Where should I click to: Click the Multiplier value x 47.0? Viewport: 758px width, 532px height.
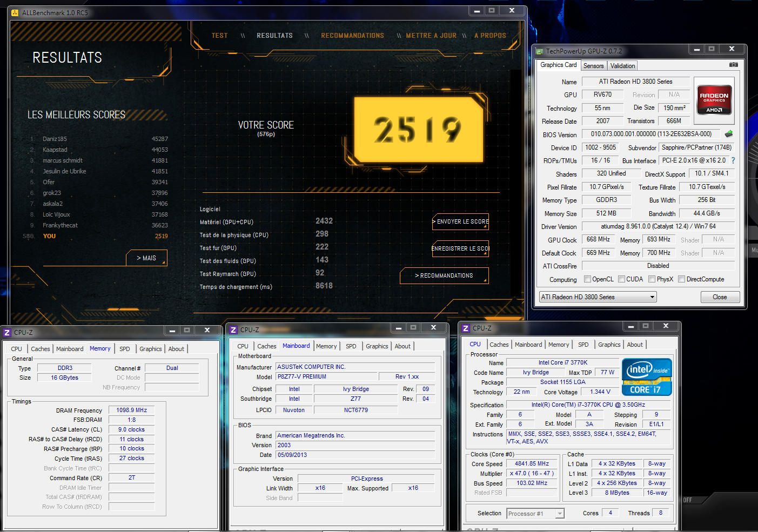coord(532,473)
